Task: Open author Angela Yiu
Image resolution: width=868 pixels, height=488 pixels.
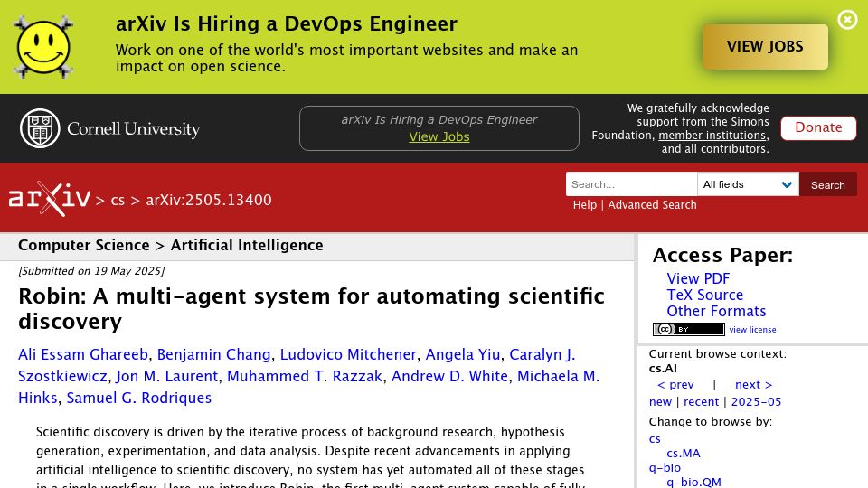Action: 463,354
